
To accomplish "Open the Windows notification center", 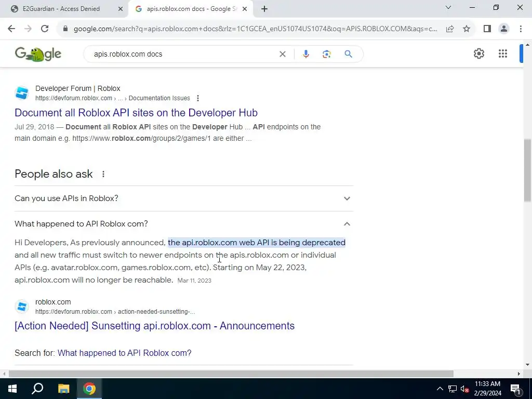I will [x=515, y=389].
